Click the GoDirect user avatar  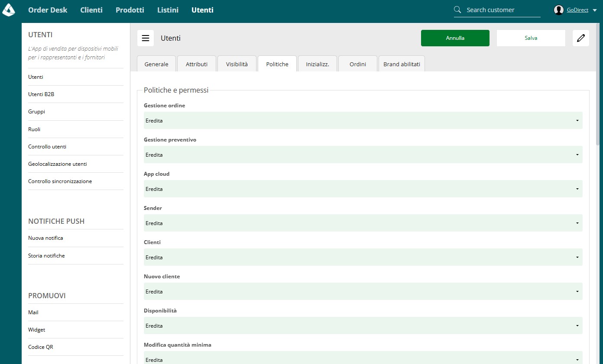(559, 10)
